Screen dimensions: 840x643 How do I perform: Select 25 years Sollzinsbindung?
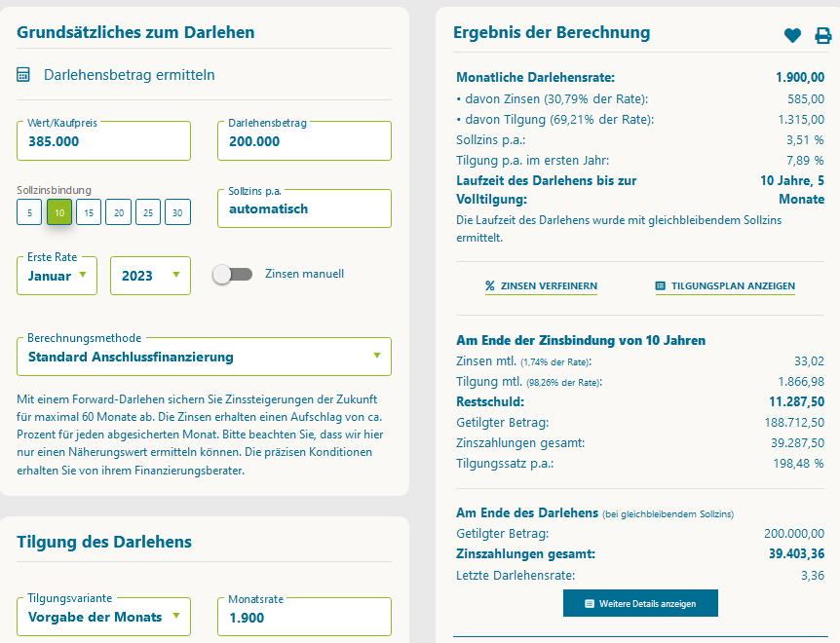148,212
